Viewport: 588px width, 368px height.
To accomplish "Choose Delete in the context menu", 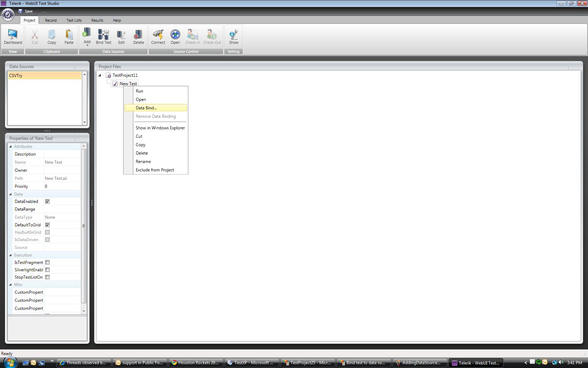I will click(156, 153).
